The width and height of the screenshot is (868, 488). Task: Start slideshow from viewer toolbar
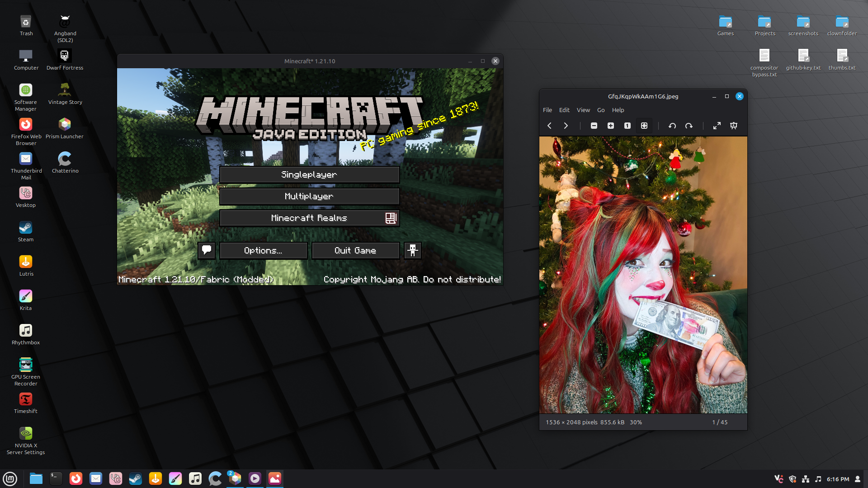click(x=734, y=126)
